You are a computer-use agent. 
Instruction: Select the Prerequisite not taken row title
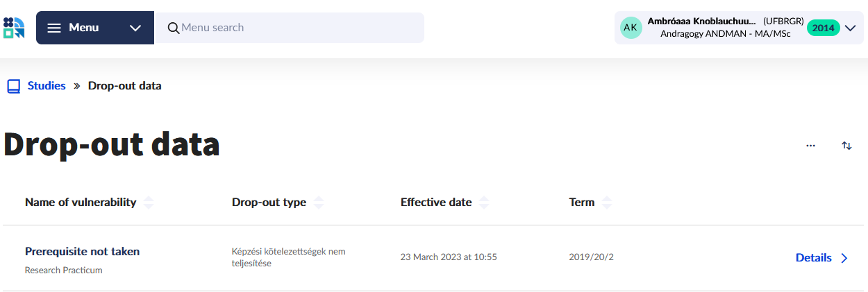[82, 251]
